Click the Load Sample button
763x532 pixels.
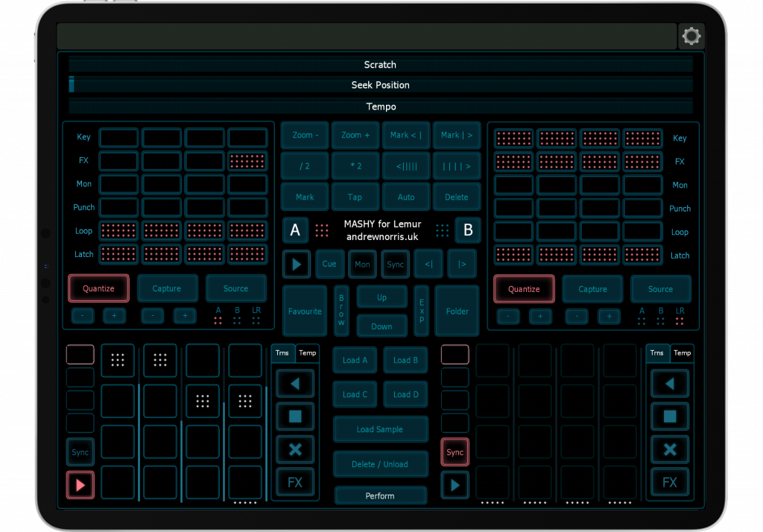(380, 429)
